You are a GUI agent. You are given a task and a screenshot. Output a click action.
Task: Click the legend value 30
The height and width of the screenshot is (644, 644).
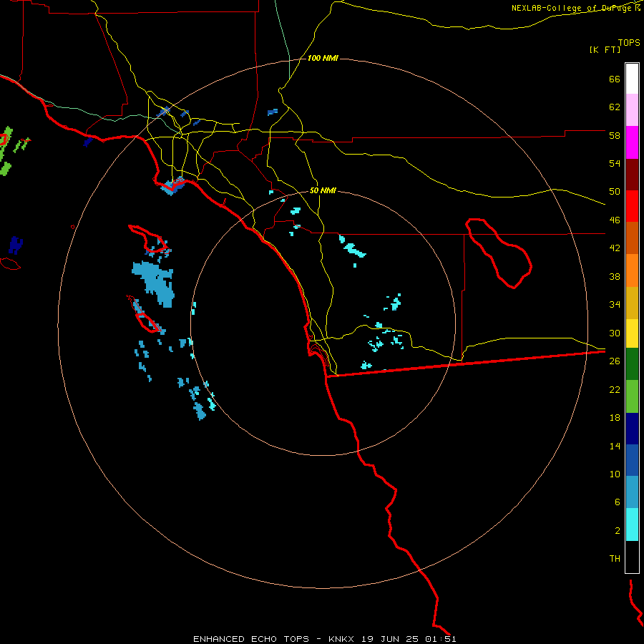(x=615, y=333)
